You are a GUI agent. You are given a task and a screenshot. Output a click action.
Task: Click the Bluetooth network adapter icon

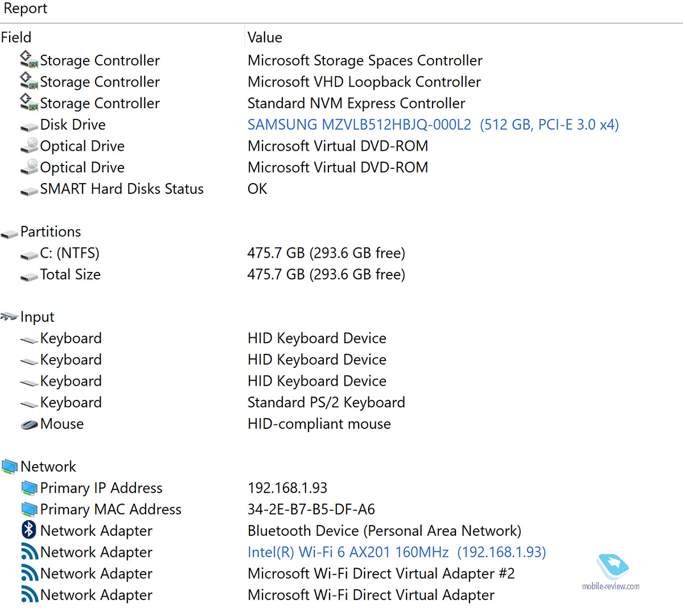[28, 530]
